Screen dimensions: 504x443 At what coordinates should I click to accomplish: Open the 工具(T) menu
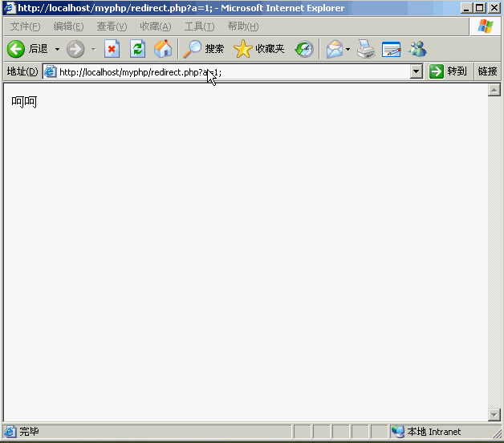click(199, 26)
